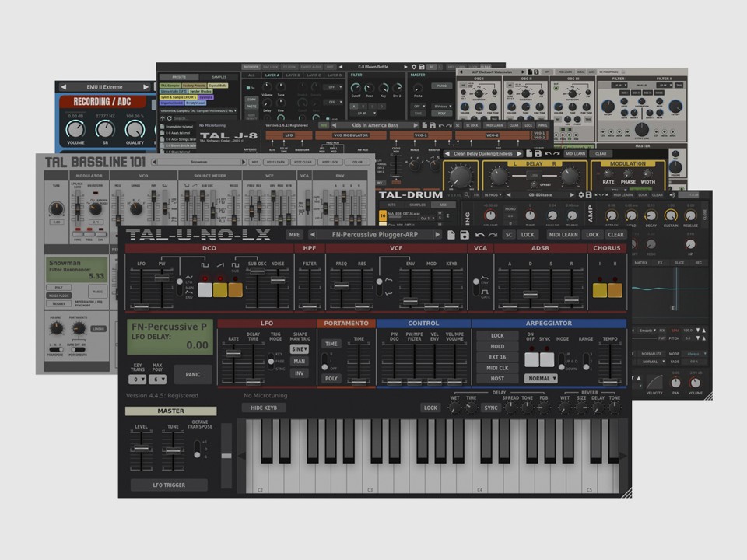Click the arpeggiator HOLD button
The height and width of the screenshot is (560, 747).
497,347
